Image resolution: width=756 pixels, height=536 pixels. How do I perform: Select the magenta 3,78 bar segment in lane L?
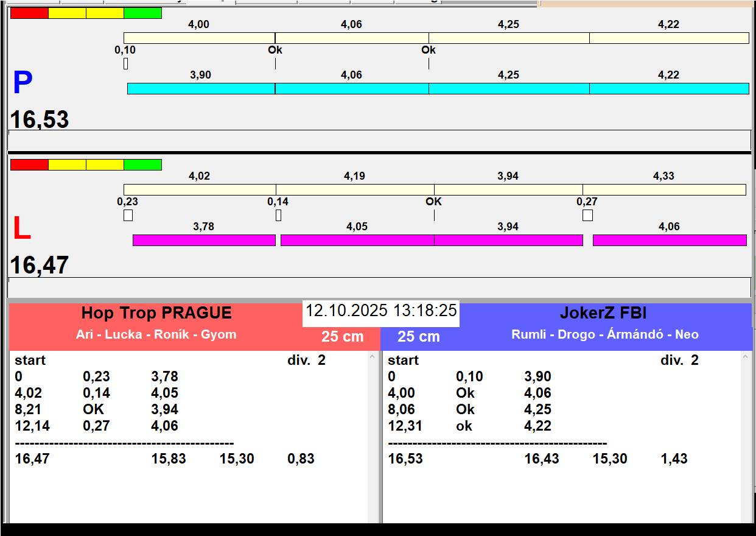point(204,240)
